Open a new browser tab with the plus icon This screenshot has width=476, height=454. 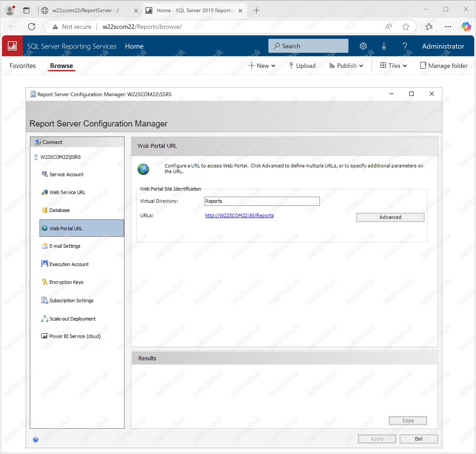pos(256,10)
